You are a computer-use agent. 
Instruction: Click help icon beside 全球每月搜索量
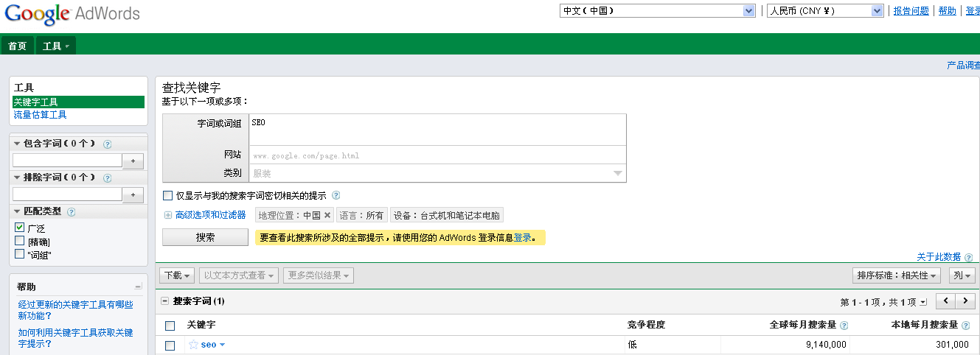pos(844,325)
